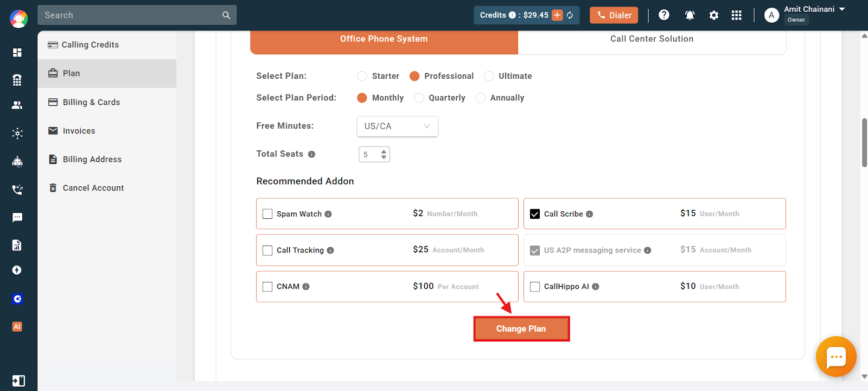Open the robot bot icon in sidebar
The height and width of the screenshot is (391, 868).
click(17, 161)
